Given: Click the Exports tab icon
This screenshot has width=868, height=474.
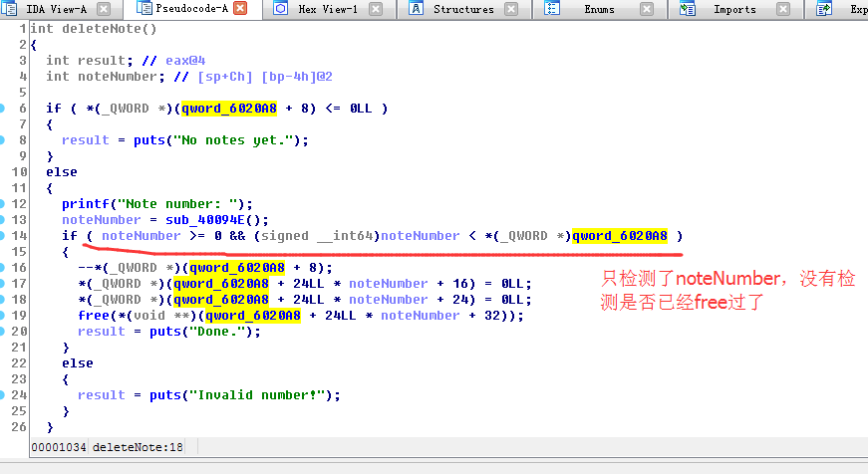Looking at the screenshot, I should pyautogui.click(x=824, y=9).
